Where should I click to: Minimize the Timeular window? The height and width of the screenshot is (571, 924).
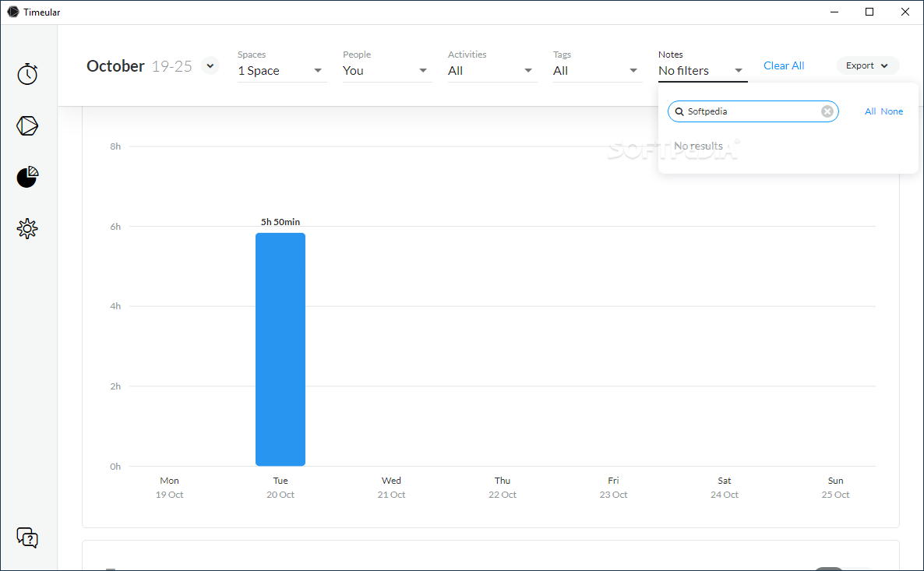coord(834,12)
